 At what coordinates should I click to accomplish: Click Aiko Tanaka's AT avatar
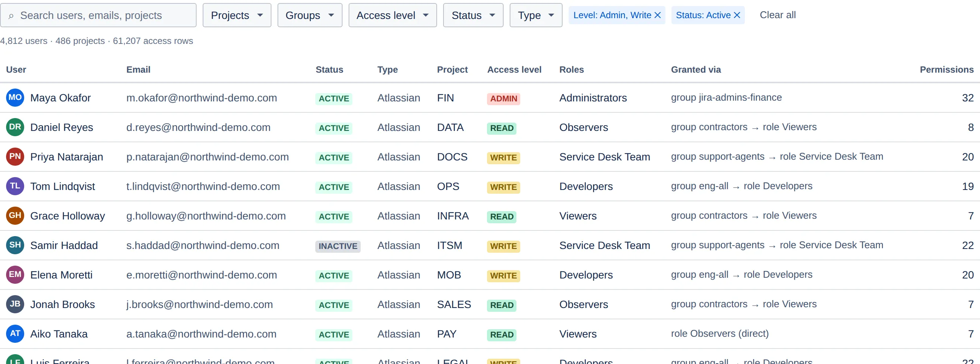pos(15,333)
